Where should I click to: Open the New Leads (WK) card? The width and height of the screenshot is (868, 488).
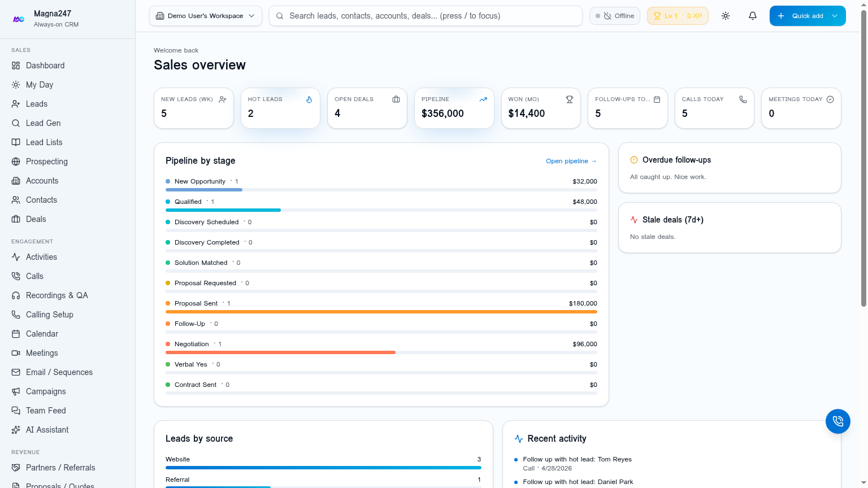pos(194,108)
